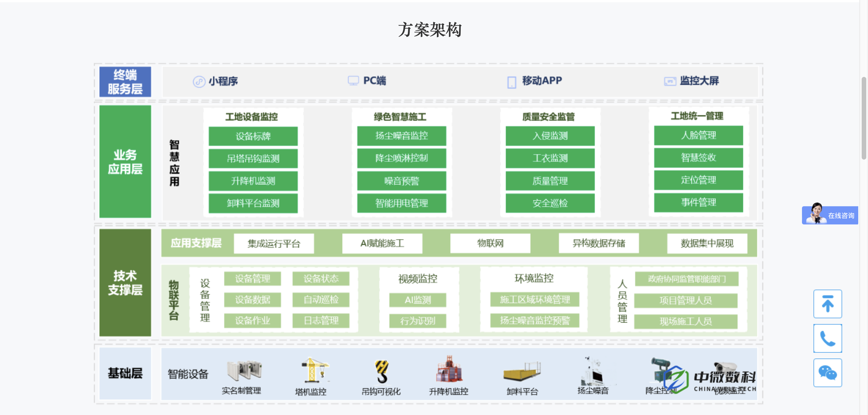Click the 降尘喷淋控制 box
This screenshot has width=868, height=415.
(402, 158)
